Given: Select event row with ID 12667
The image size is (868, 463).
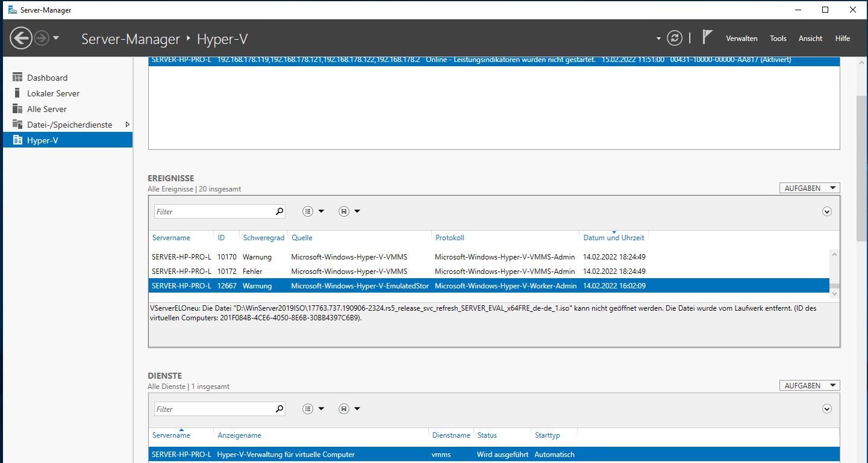Looking at the screenshot, I should [x=489, y=285].
